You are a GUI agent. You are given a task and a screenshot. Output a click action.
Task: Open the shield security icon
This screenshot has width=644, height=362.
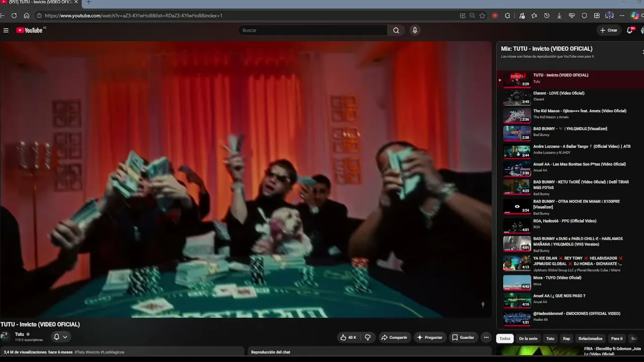tap(584, 16)
